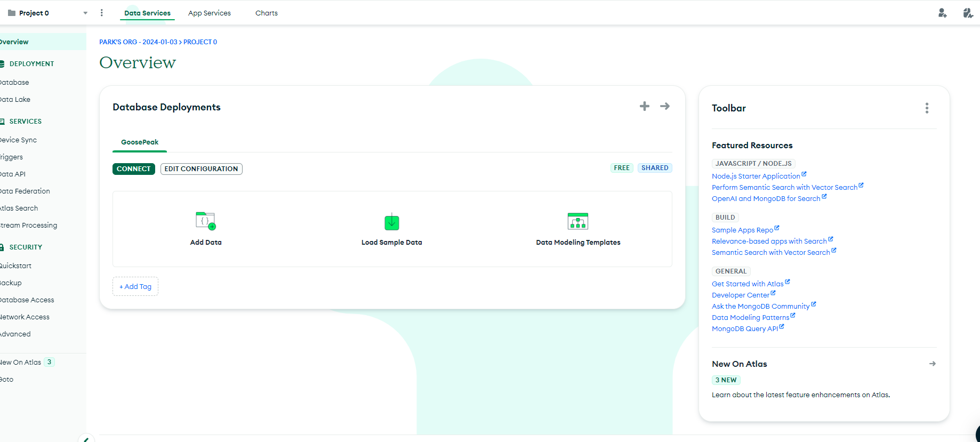This screenshot has height=442, width=980.
Task: Click the Add Data folder icon
Action: pyautogui.click(x=205, y=221)
